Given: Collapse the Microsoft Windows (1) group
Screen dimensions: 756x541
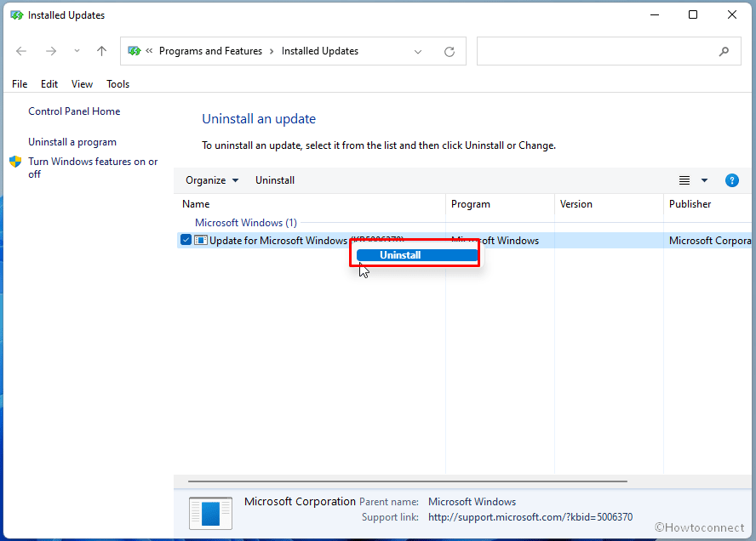Looking at the screenshot, I should click(246, 223).
